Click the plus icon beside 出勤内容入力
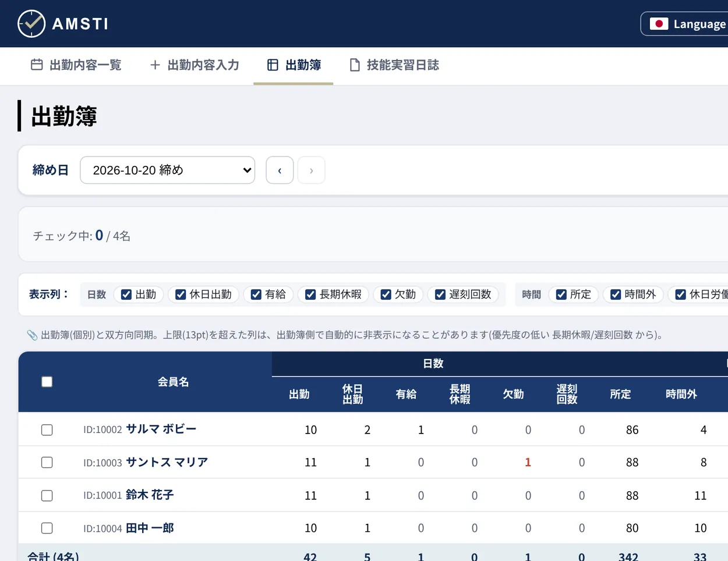The image size is (728, 561). coord(155,65)
